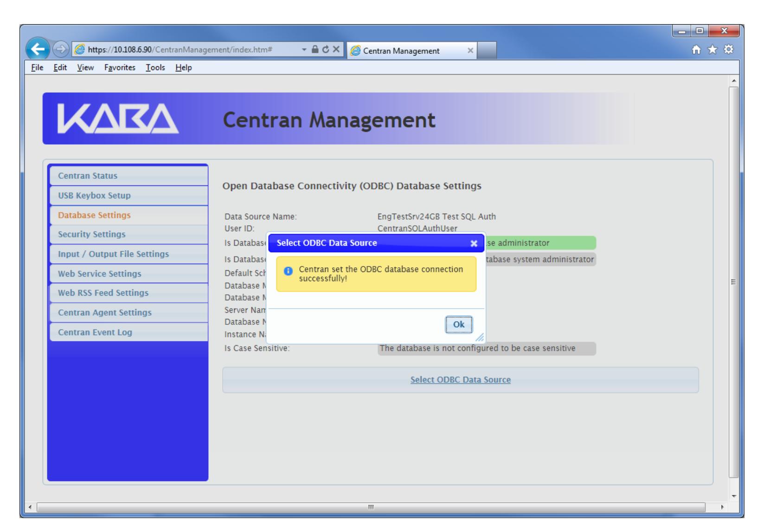Open the address bar autocomplete dropdown arrow
The height and width of the screenshot is (532, 757).
click(x=303, y=50)
